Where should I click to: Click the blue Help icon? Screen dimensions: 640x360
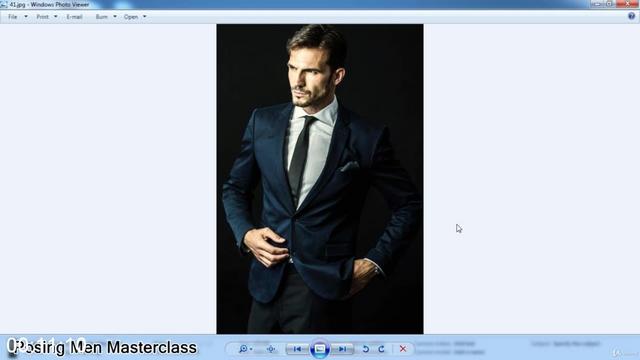point(631,16)
